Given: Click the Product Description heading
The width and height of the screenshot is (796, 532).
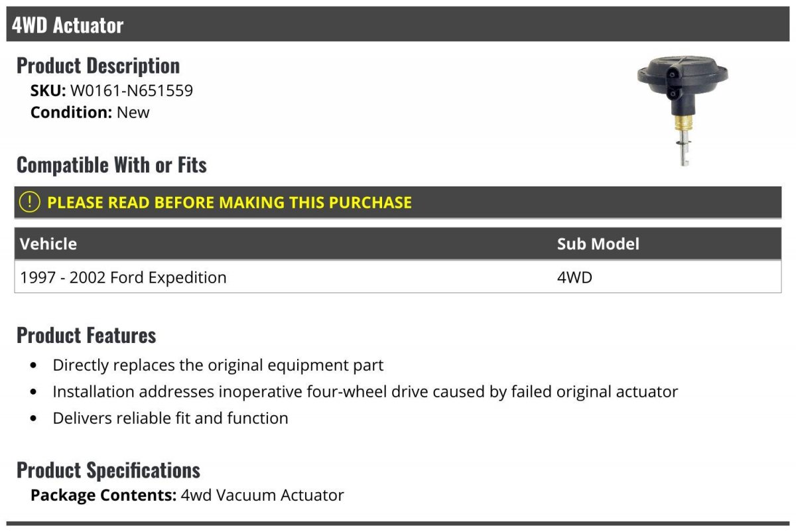Looking at the screenshot, I should (98, 66).
